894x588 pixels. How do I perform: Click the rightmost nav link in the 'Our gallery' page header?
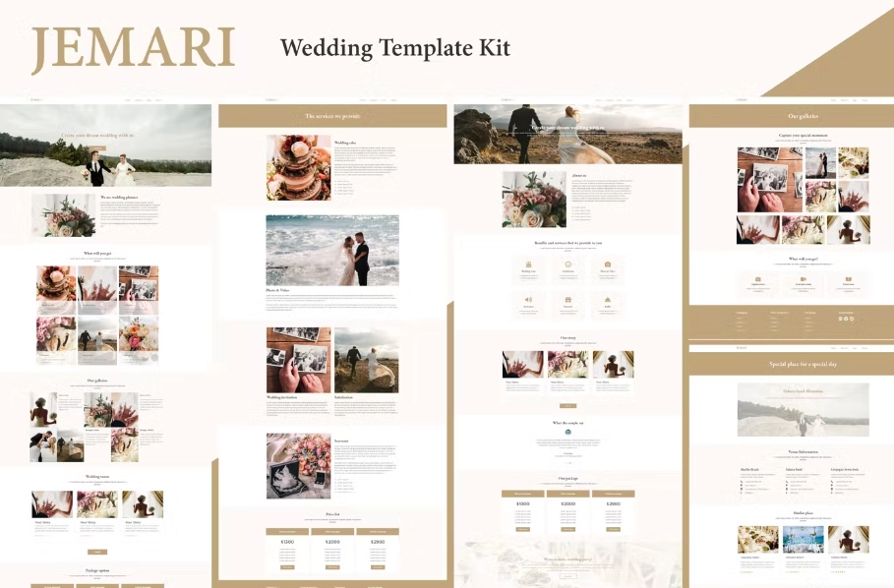[865, 99]
